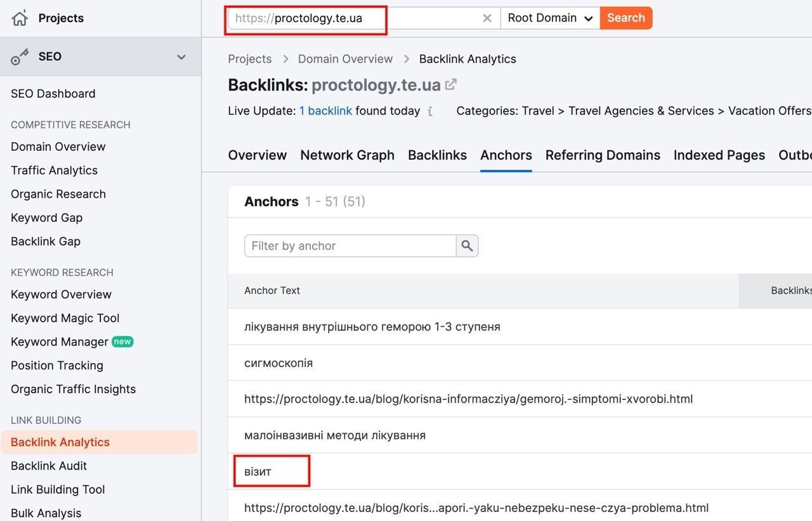The image size is (812, 521).
Task: Open Backlink Audit in sidebar
Action: click(49, 466)
